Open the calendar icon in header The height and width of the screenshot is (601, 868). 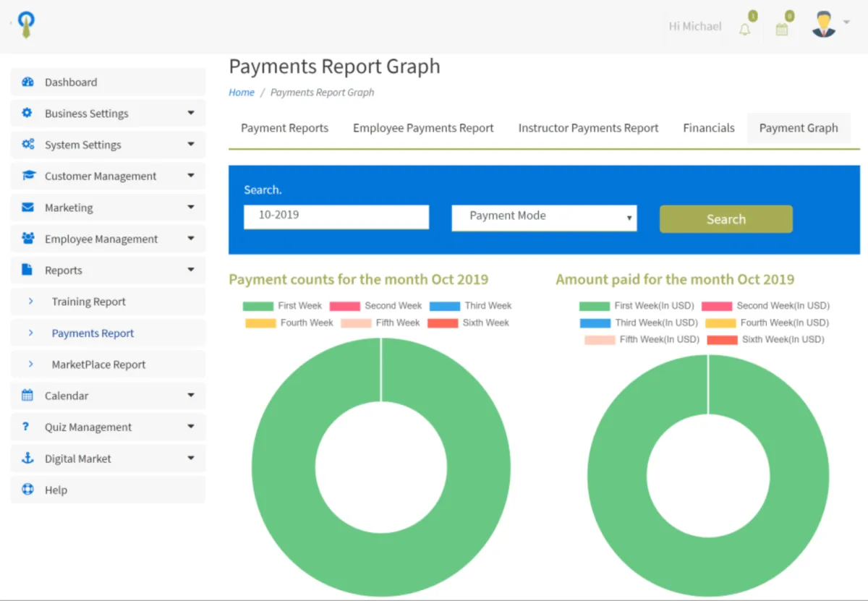781,29
